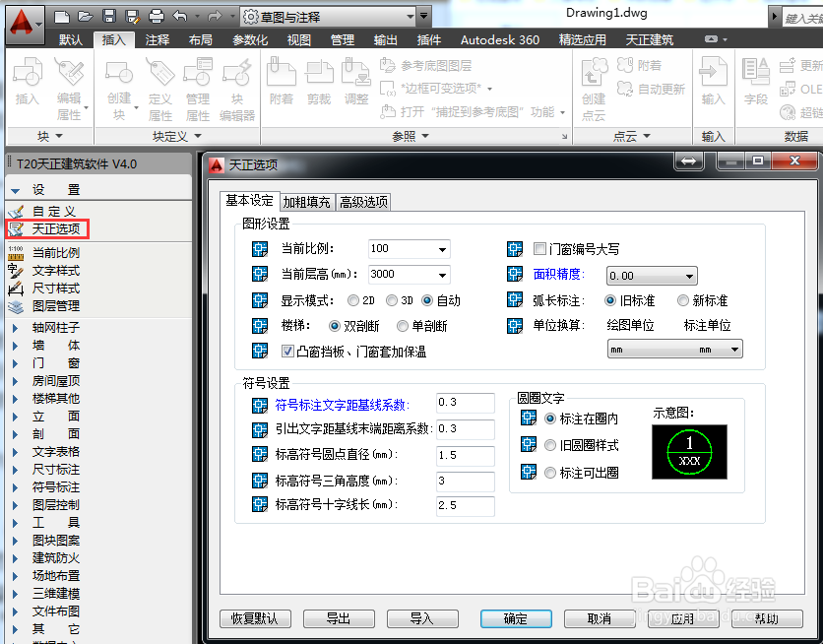Viewport: 823px width, 644px height.
Task: Collapse the 设置 menu group
Action: tap(15, 190)
